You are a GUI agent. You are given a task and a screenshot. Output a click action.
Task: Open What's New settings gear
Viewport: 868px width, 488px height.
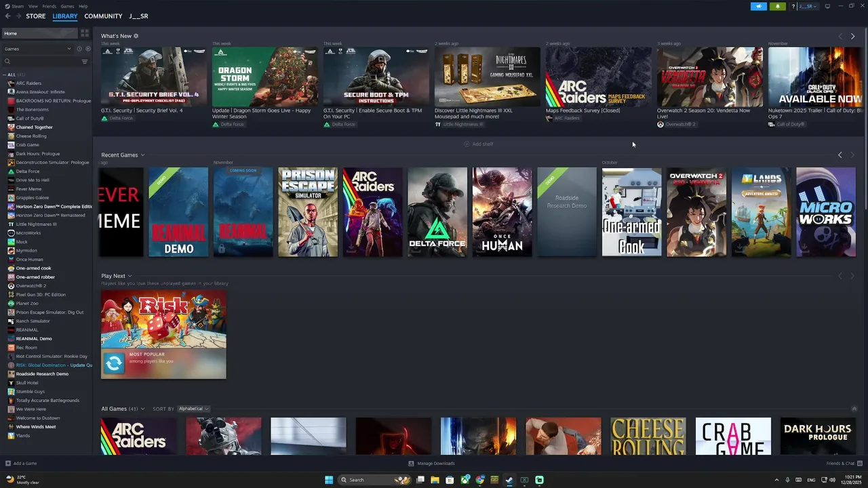tap(136, 36)
